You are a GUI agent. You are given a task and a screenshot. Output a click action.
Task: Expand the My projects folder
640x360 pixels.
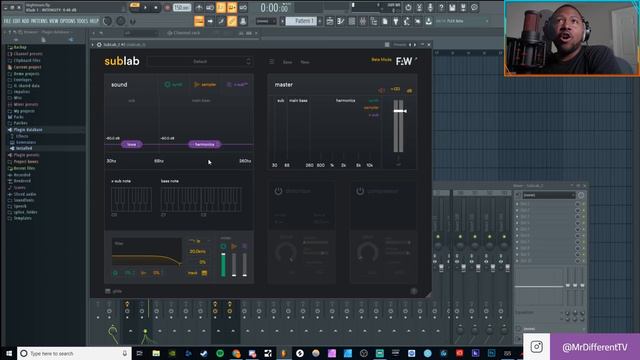pos(21,111)
